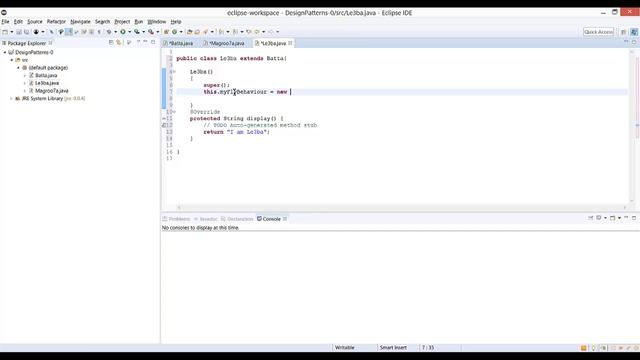This screenshot has width=640, height=360.
Task: Open the Navigate menu
Action: pos(80,22)
